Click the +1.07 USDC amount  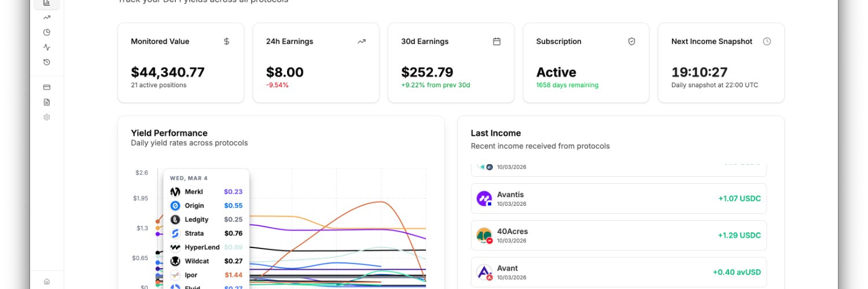(x=740, y=199)
